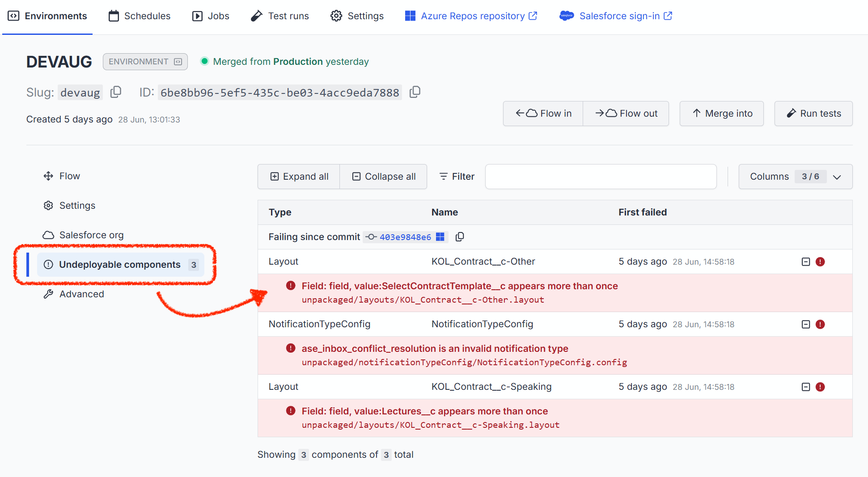
Task: Click the Filter label icon
Action: [x=443, y=177]
